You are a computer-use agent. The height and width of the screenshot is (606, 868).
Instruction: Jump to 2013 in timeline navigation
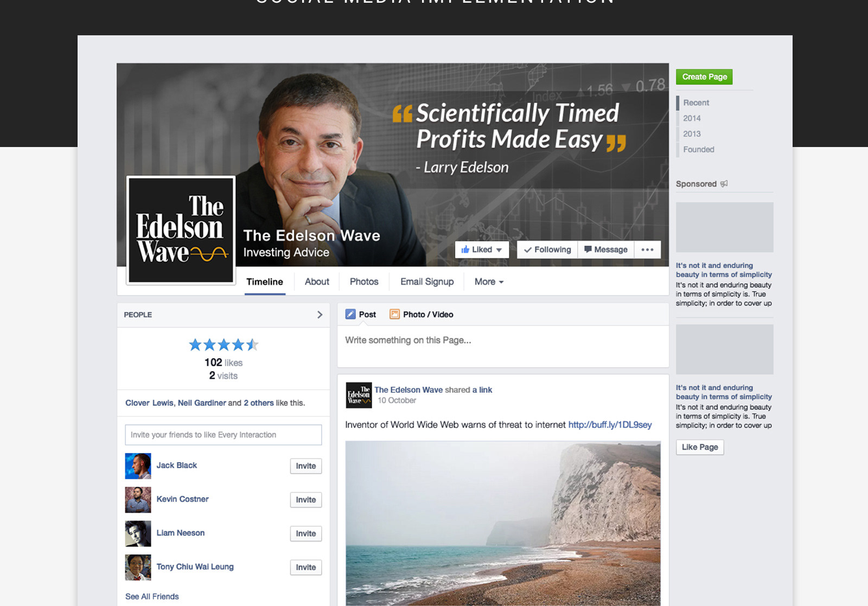[x=692, y=134]
